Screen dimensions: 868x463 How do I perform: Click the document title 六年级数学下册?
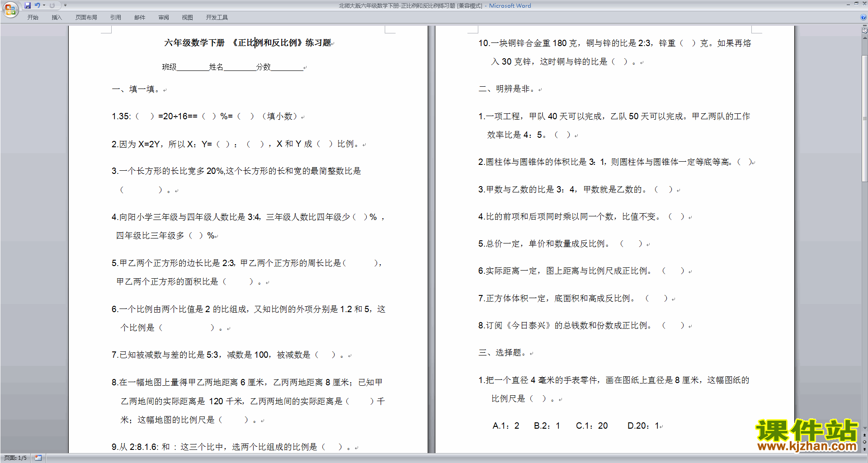tap(194, 43)
